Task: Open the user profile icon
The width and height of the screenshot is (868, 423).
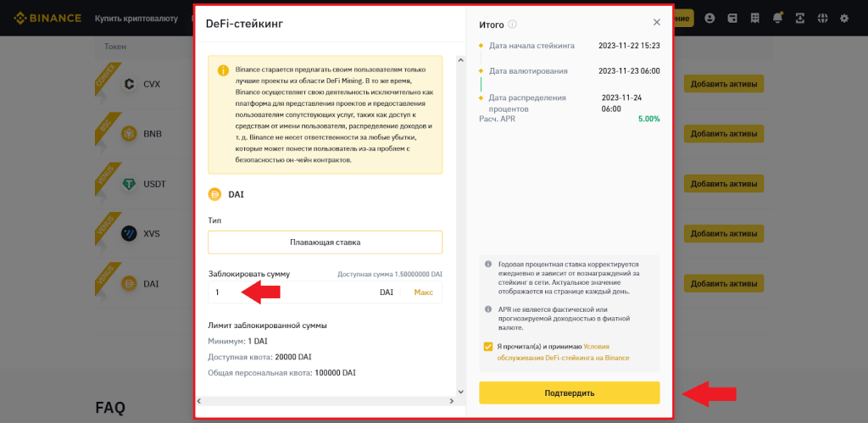Action: pyautogui.click(x=709, y=19)
